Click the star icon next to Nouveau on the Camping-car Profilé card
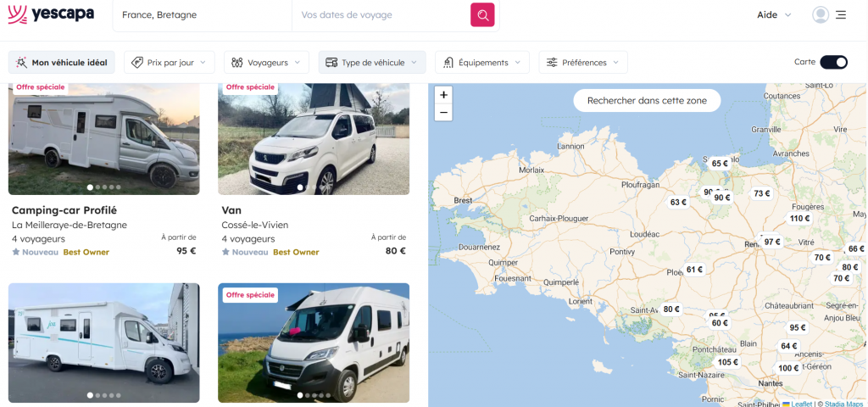This screenshot has height=407, width=868. pos(16,252)
